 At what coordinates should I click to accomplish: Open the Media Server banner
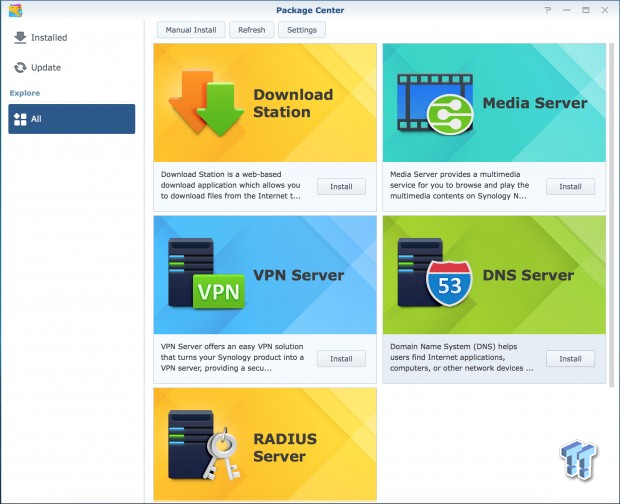click(494, 103)
